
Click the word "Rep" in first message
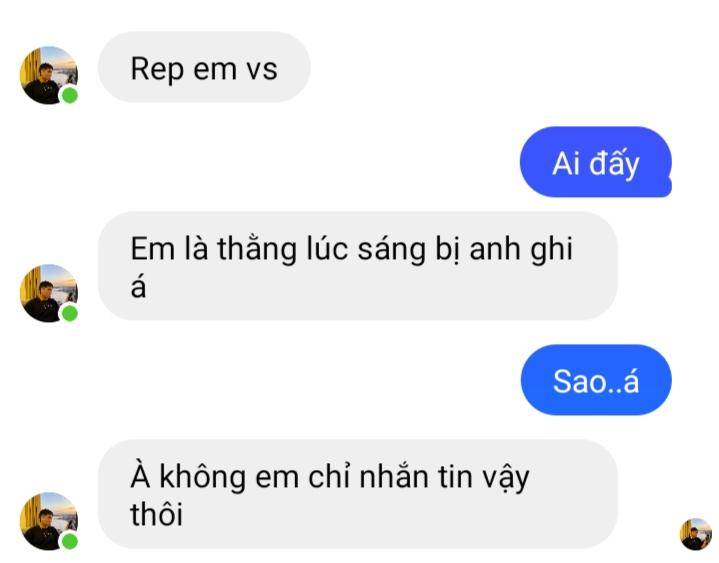pos(157,70)
